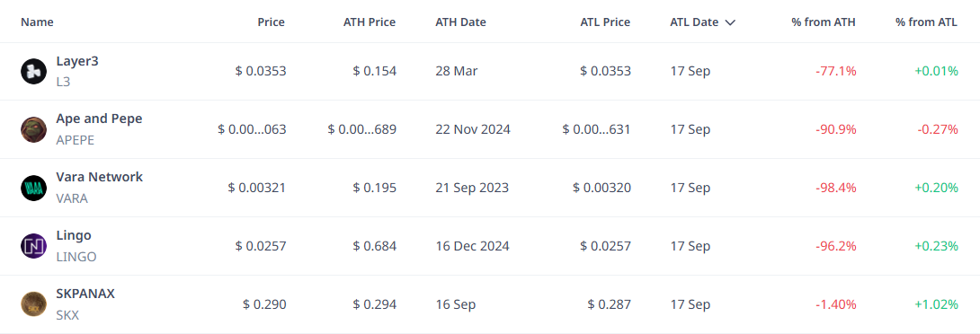Image resolution: width=980 pixels, height=334 pixels.
Task: Open the SKPANAX coin name link
Action: [x=85, y=294]
